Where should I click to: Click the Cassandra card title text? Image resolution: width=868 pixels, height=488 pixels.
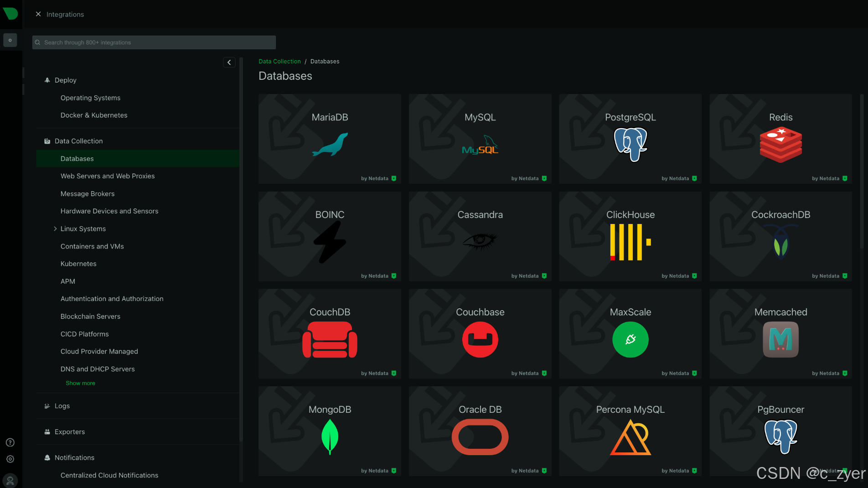480,215
